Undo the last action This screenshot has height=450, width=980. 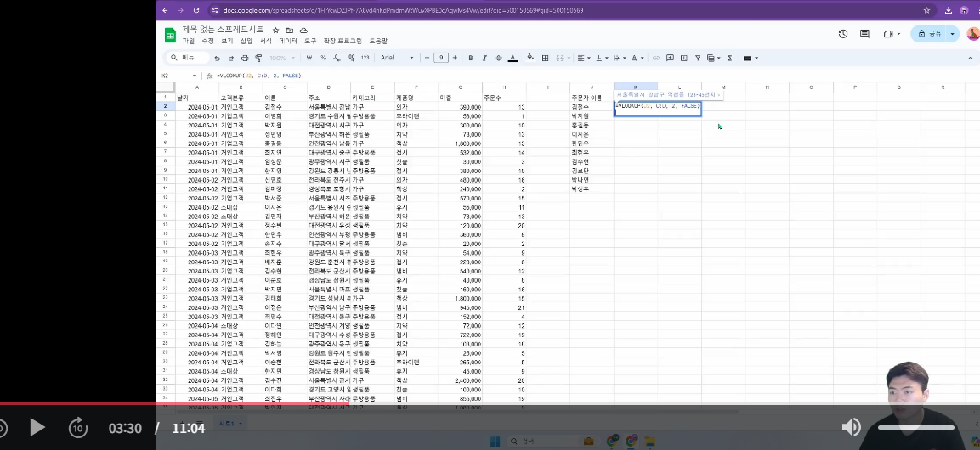[217, 58]
